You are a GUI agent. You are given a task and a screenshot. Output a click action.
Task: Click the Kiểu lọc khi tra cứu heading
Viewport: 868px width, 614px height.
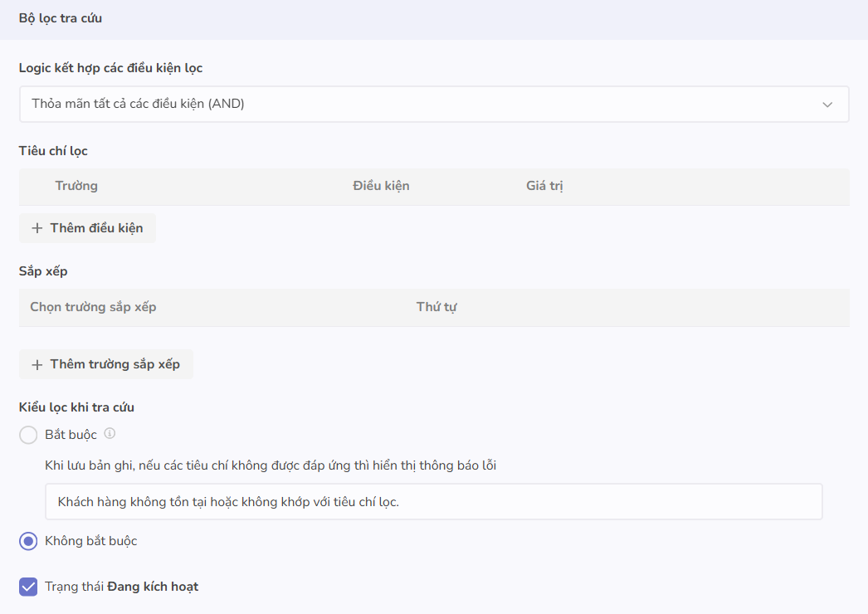[x=76, y=407]
